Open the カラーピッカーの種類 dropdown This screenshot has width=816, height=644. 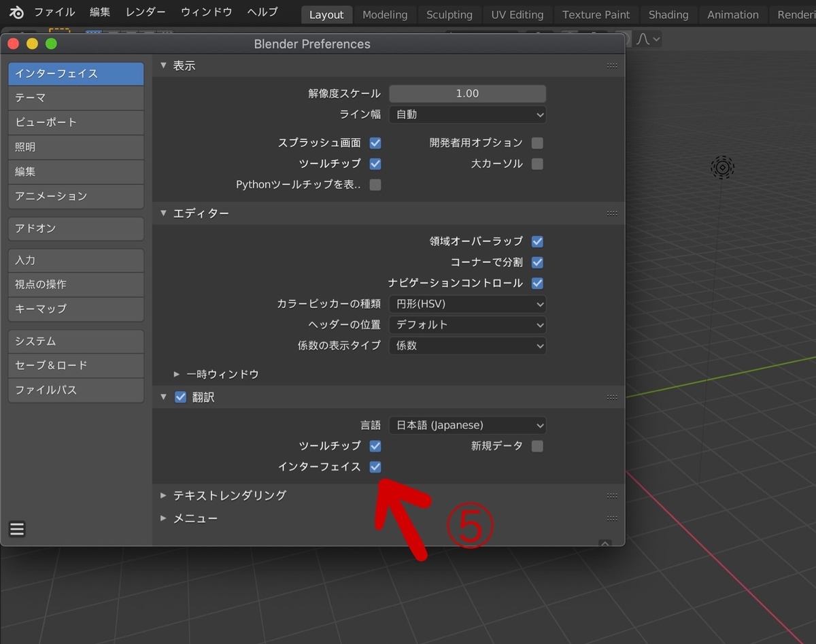click(x=467, y=304)
